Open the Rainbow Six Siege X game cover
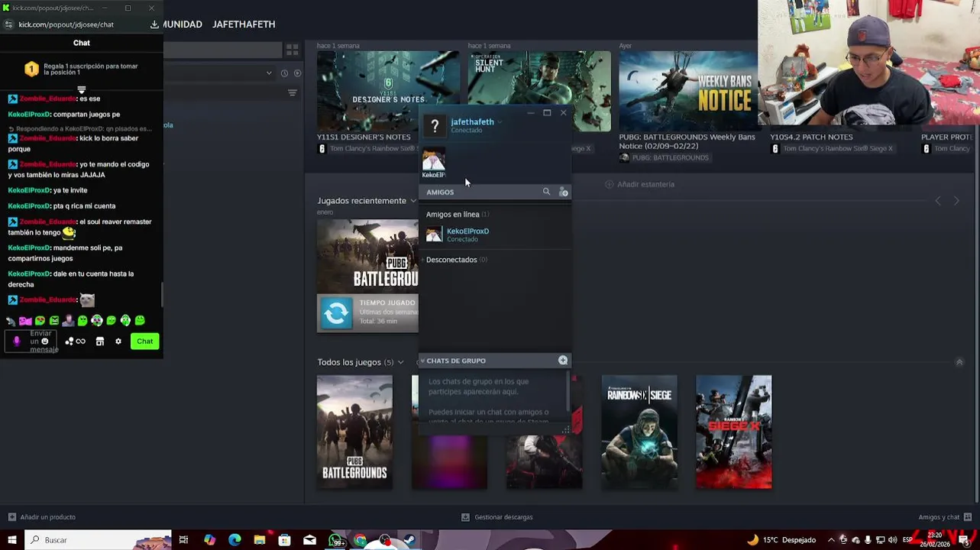This screenshot has height=550, width=980. coord(733,432)
